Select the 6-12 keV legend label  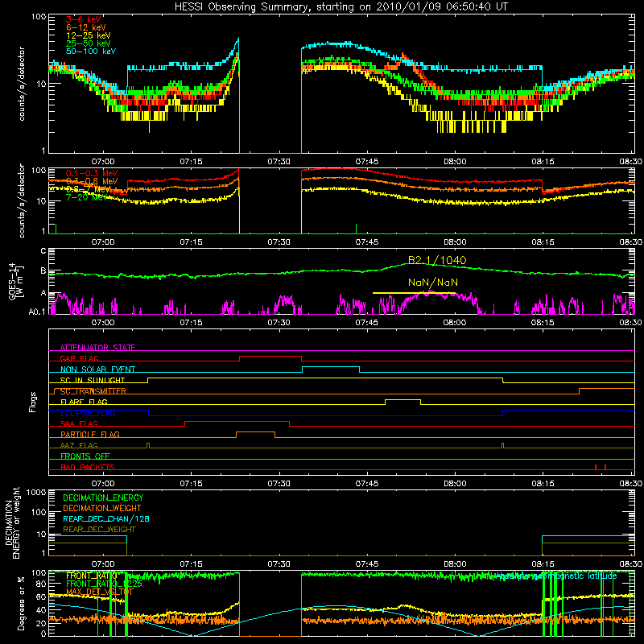86,27
